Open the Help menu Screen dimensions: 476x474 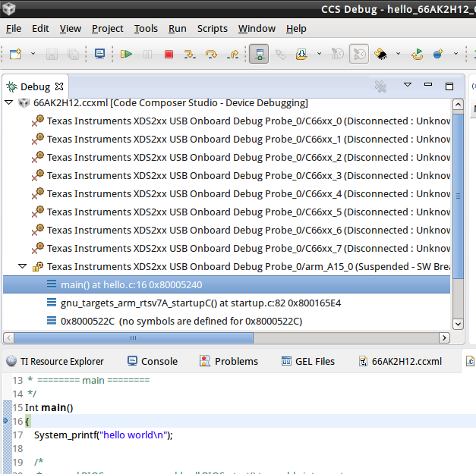click(296, 29)
